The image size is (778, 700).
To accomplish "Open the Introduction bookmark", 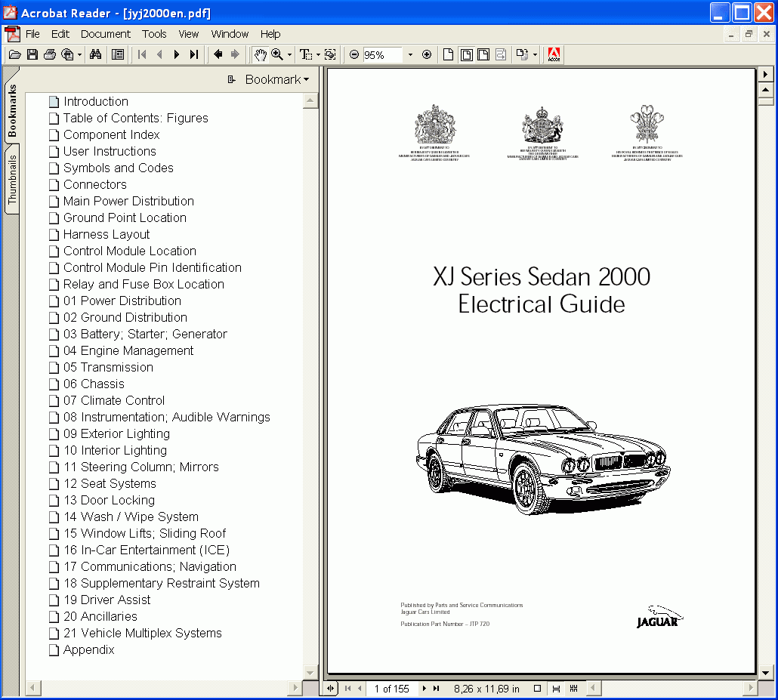I will click(x=96, y=102).
